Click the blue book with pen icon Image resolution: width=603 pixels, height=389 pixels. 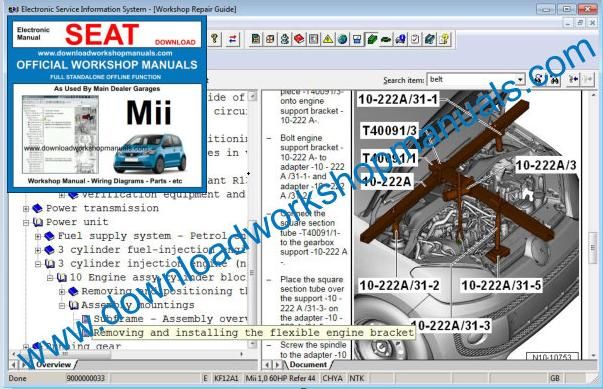tap(430, 39)
